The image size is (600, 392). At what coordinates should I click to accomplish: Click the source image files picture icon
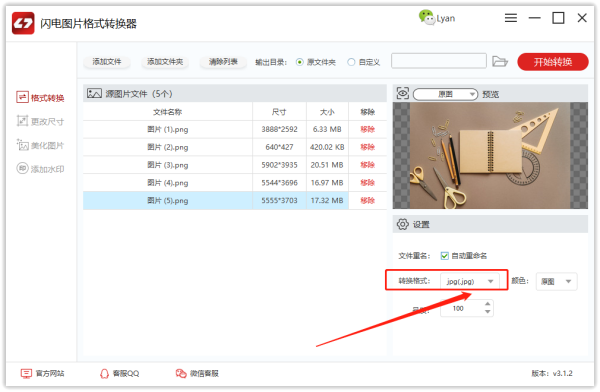click(x=94, y=93)
